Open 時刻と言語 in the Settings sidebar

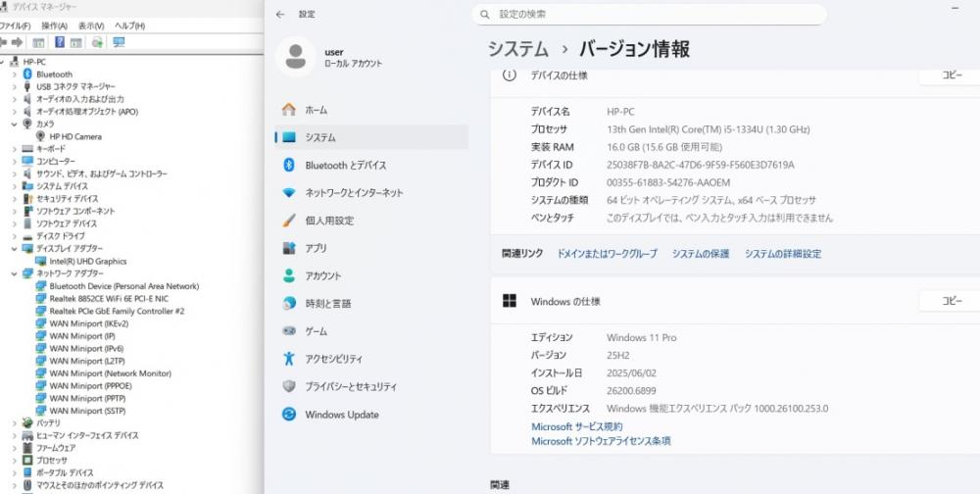tap(371, 303)
